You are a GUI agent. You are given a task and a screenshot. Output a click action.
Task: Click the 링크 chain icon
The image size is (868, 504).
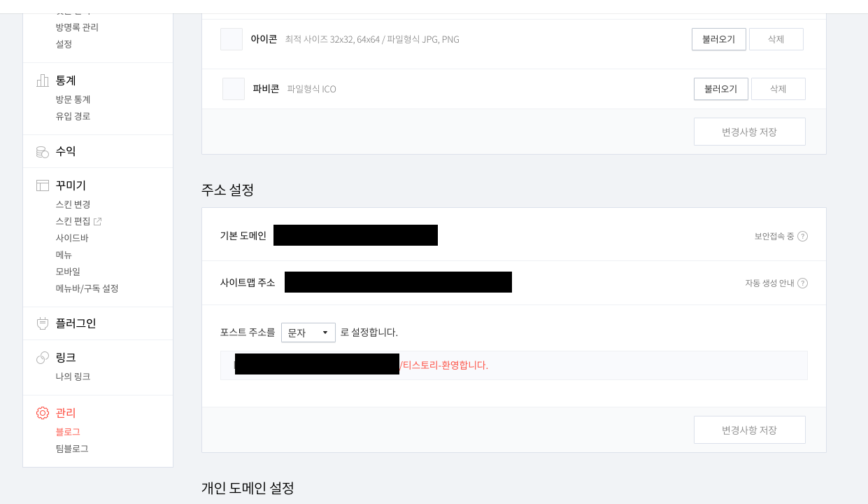[x=43, y=358]
